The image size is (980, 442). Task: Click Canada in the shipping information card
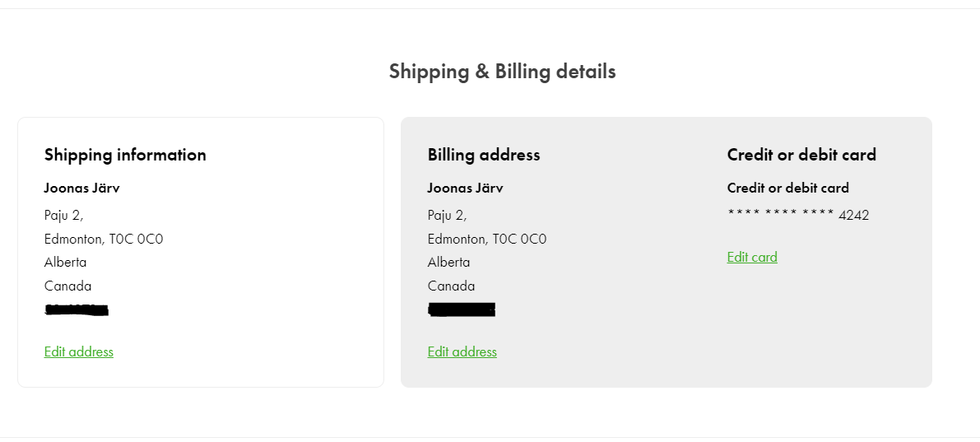tap(67, 286)
